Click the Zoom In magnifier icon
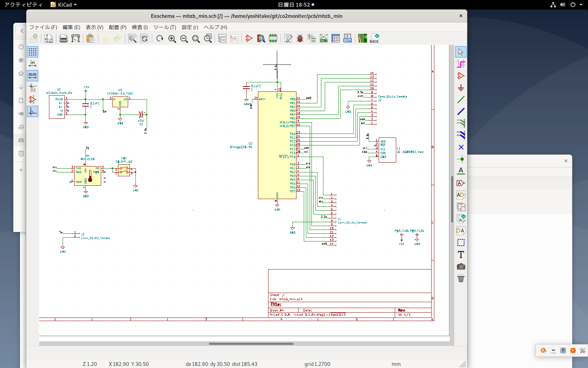This screenshot has height=368, width=588. (x=172, y=39)
